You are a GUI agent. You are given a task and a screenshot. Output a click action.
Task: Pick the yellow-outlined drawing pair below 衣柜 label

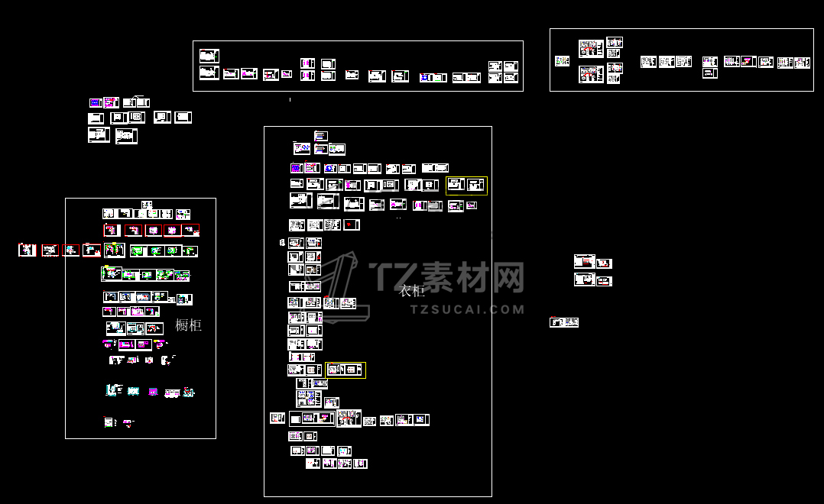[345, 370]
